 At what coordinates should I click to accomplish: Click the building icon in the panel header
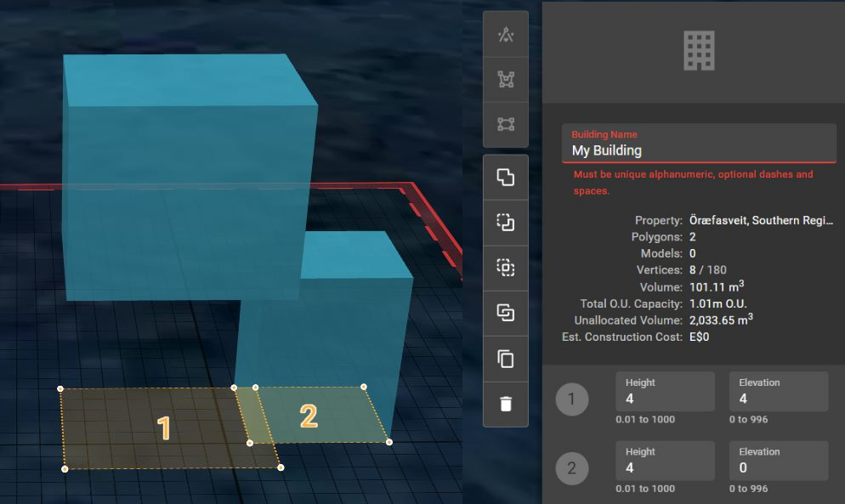click(699, 51)
